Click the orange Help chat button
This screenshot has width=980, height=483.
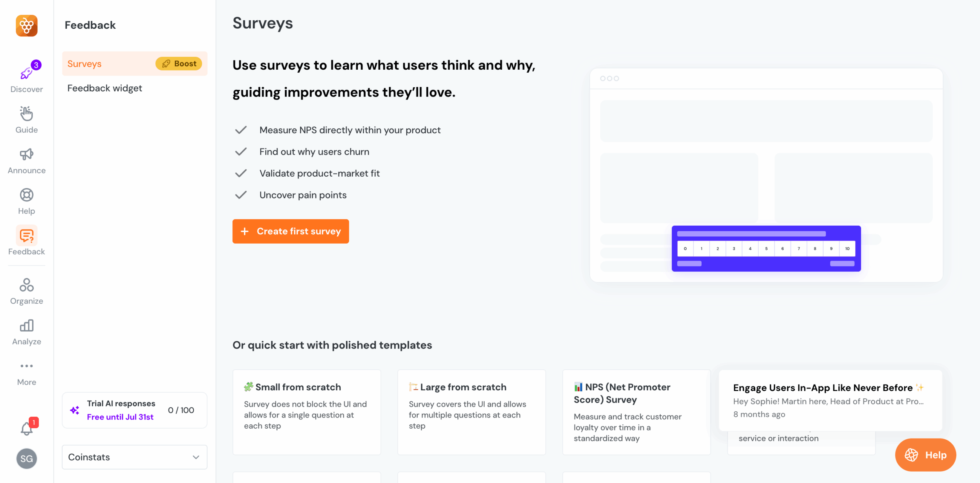925,455
